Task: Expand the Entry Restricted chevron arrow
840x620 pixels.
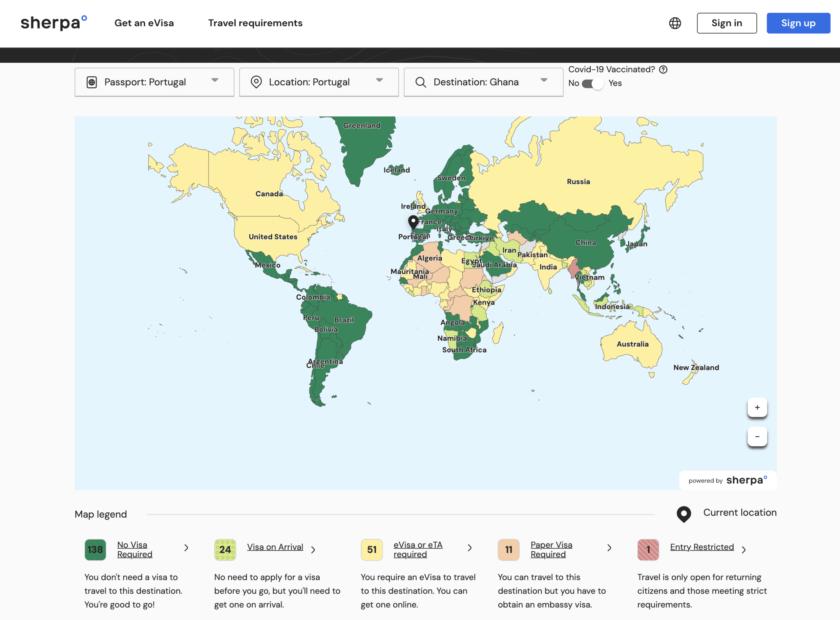Action: [x=744, y=550]
